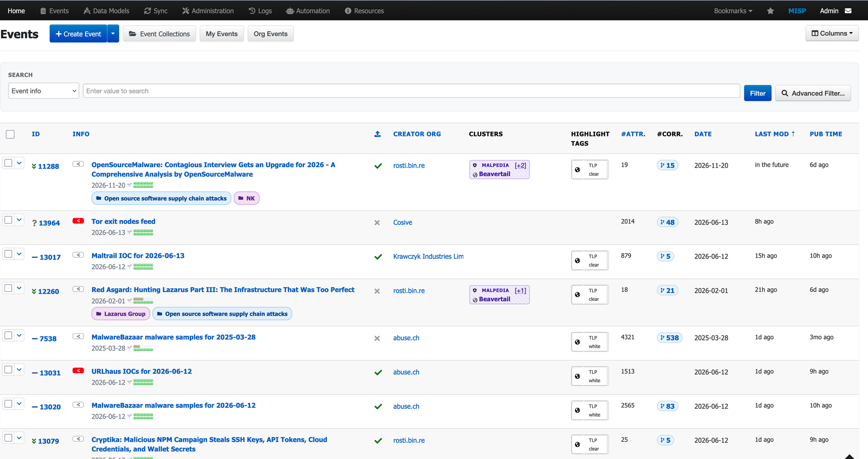Open the Columns dropdown
The height and width of the screenshot is (459, 868).
[832, 33]
